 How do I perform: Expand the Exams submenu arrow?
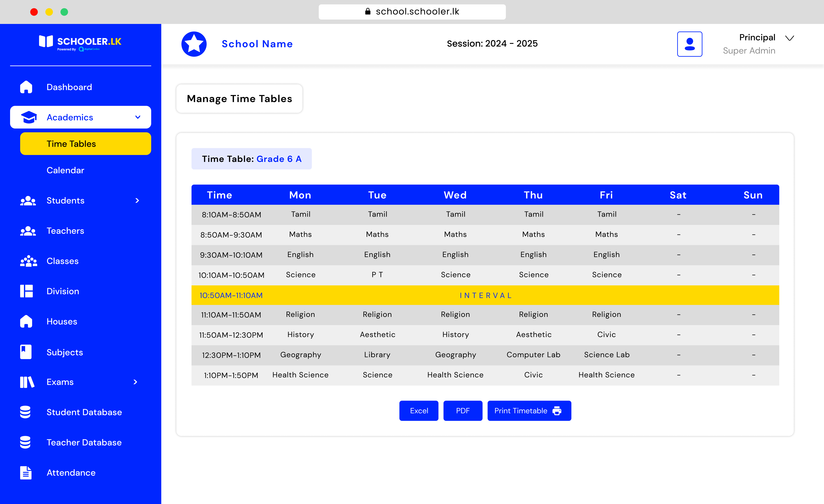(135, 382)
